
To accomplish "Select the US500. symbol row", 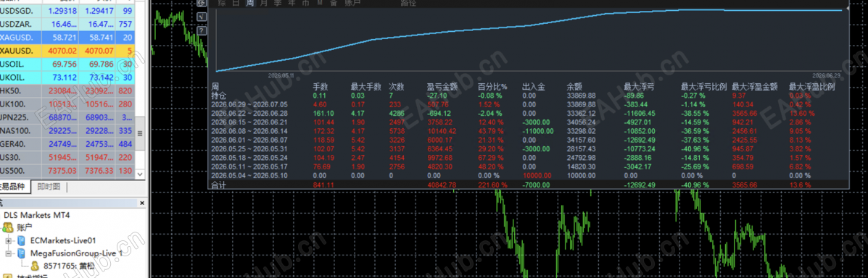I will (67, 170).
